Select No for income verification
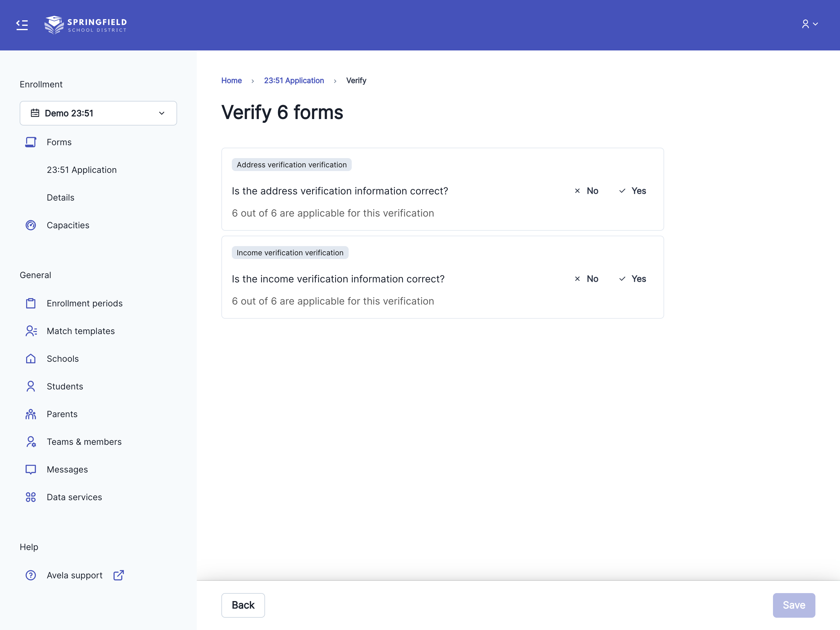Screen dimensions: 840x630 (586, 279)
